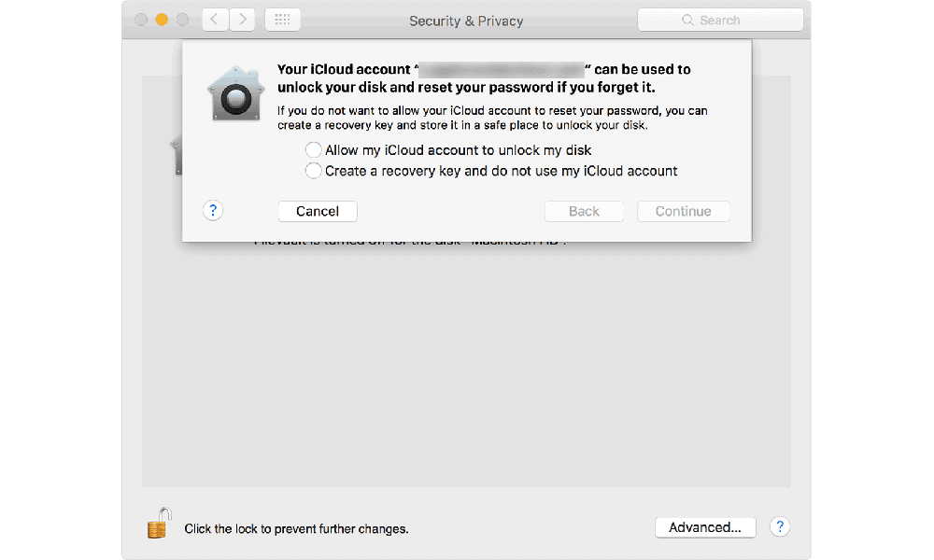Click the back navigation arrow in toolbar
The width and height of the screenshot is (934, 560).
215,20
